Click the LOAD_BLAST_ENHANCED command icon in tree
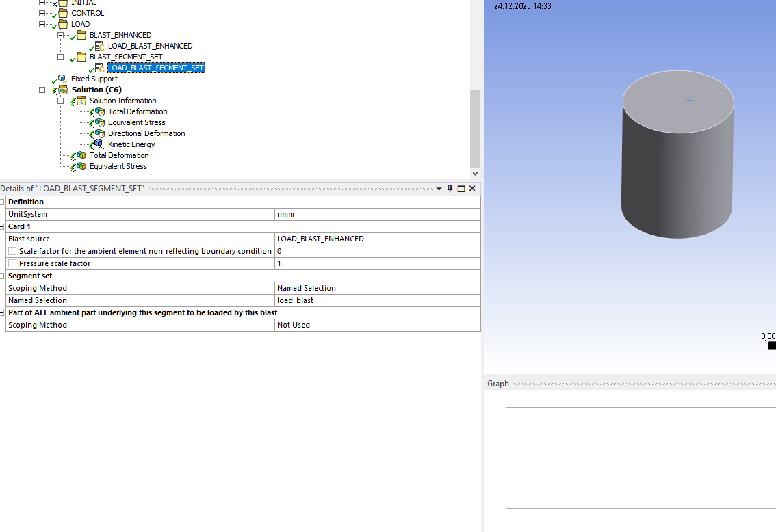 [x=99, y=46]
